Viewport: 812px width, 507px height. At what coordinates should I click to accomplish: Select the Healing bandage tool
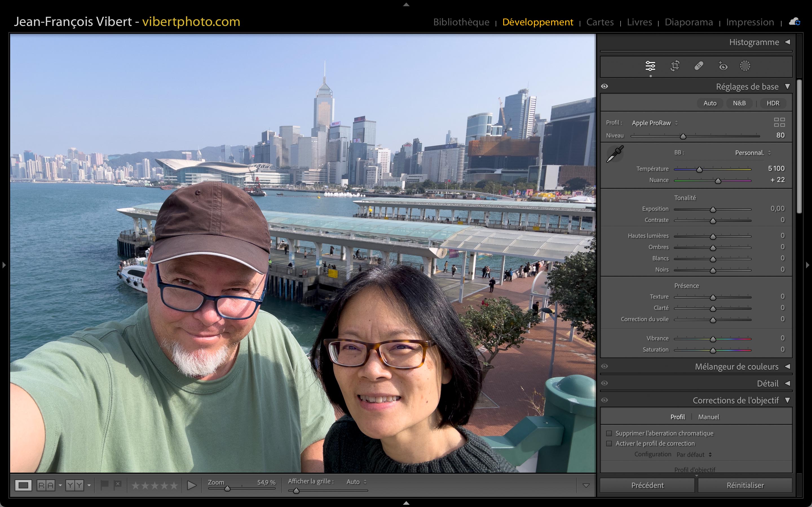[699, 66]
